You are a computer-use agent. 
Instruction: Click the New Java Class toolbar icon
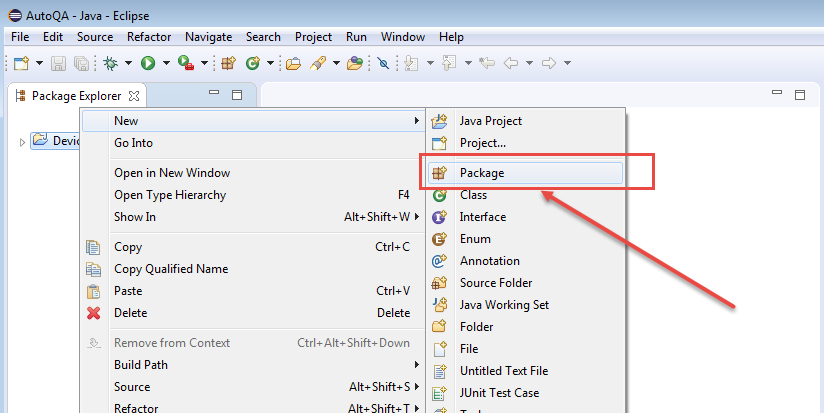[253, 63]
